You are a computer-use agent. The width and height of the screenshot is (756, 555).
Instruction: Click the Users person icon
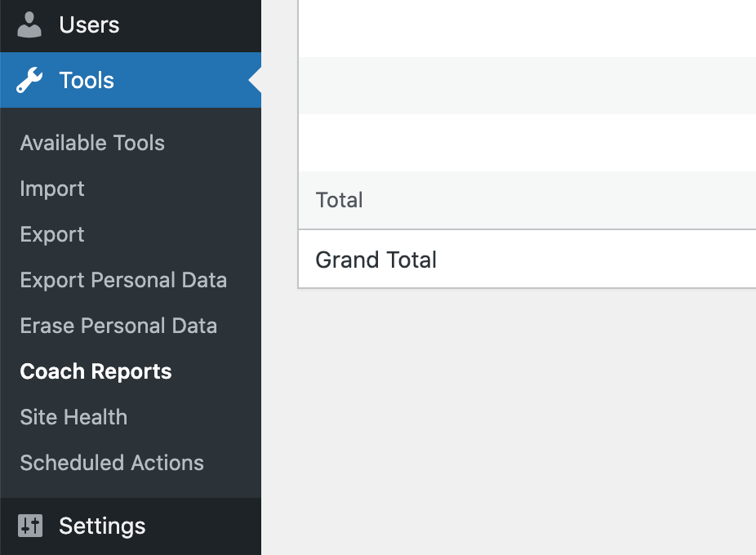tap(29, 25)
